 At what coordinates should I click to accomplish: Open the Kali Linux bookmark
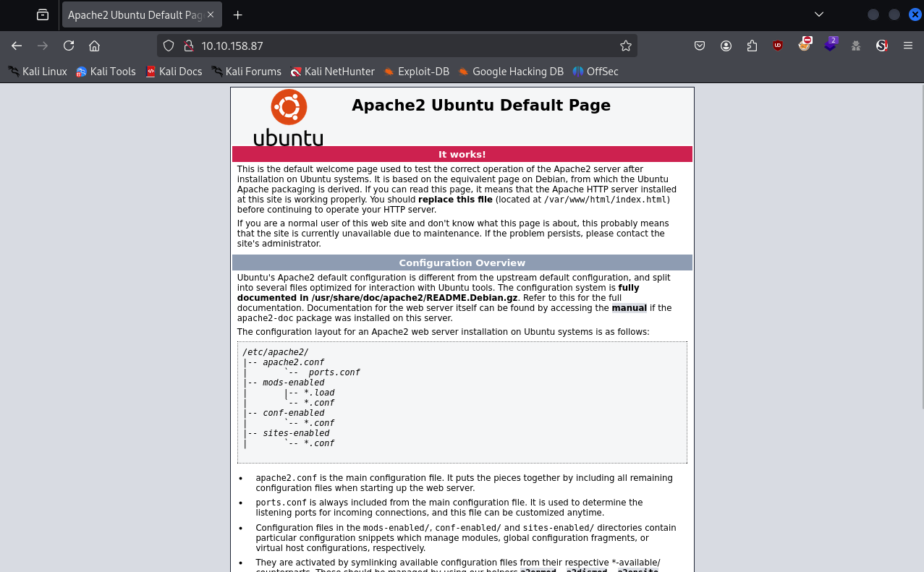(x=38, y=72)
